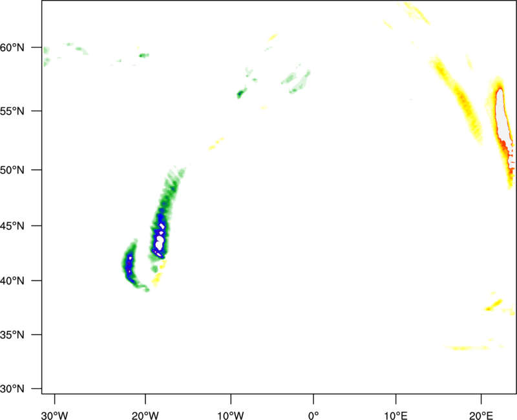This screenshot has height=420, width=517.
Task: Click the 30°N latitude label
Action: point(12,389)
